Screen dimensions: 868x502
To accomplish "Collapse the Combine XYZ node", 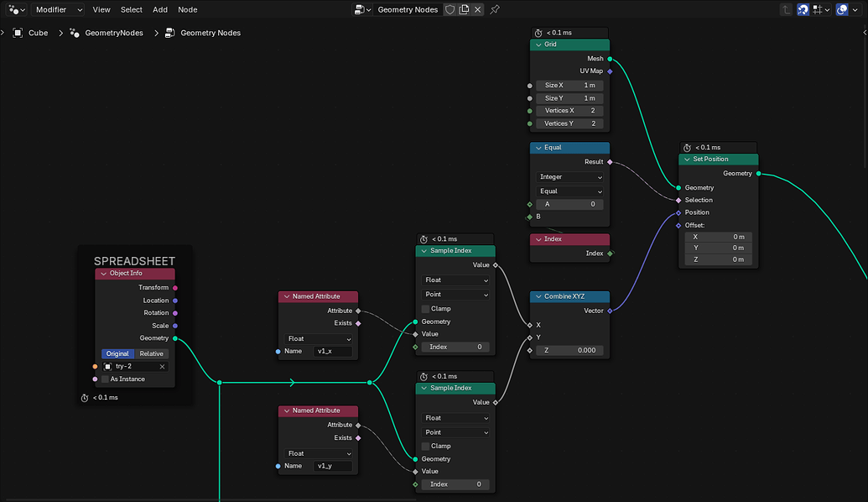I will click(x=538, y=296).
